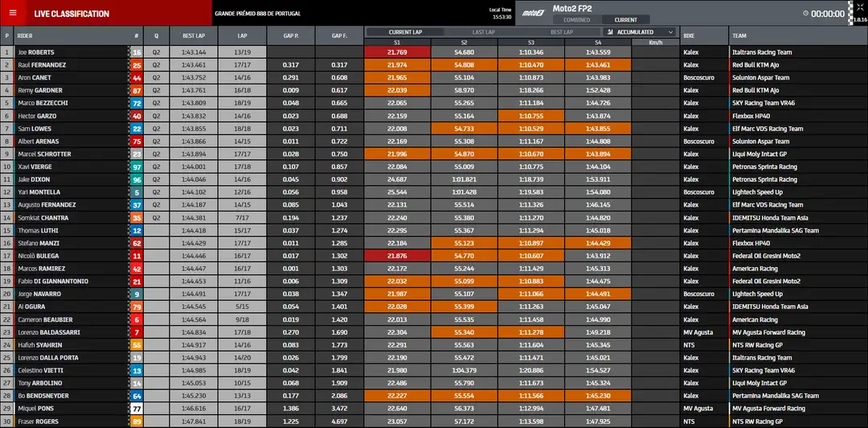The height and width of the screenshot is (428, 868).
Task: Click Nicolò Bulega's number 11 badge
Action: point(136,256)
